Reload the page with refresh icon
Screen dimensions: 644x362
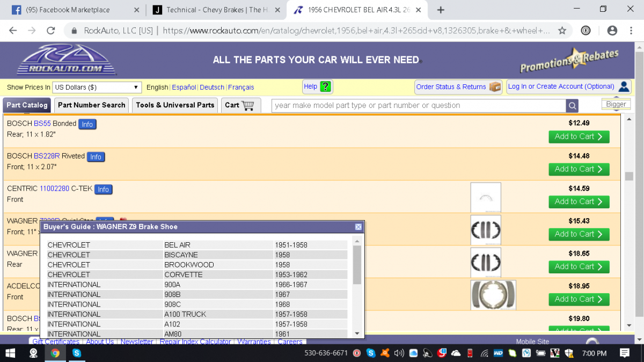pos(51,31)
